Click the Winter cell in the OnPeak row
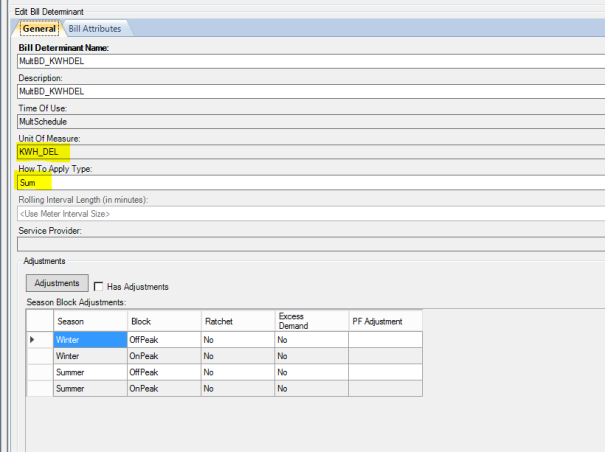 [90, 356]
